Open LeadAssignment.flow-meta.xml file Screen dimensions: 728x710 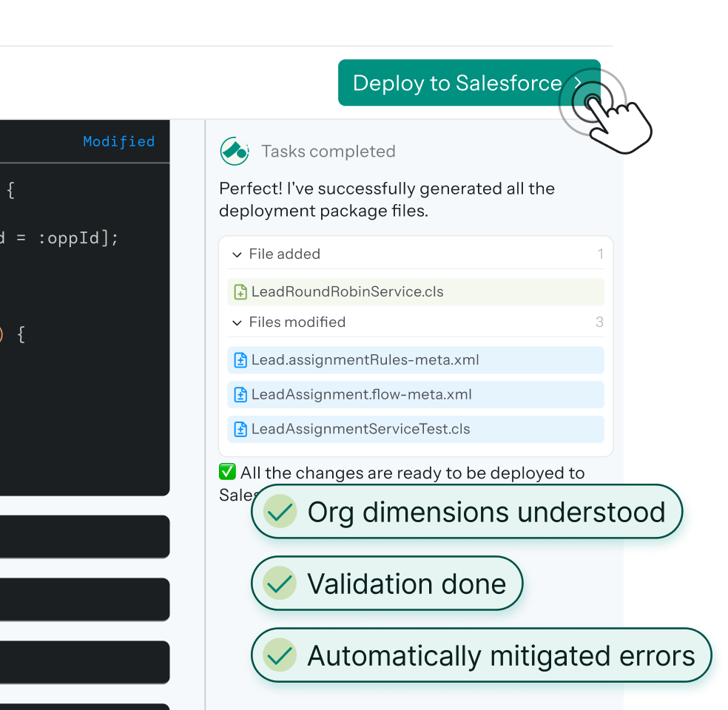pos(416,394)
